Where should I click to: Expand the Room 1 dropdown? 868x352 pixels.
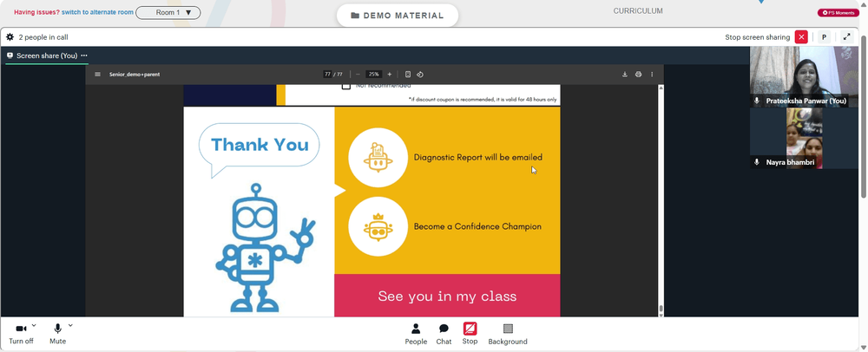click(168, 12)
